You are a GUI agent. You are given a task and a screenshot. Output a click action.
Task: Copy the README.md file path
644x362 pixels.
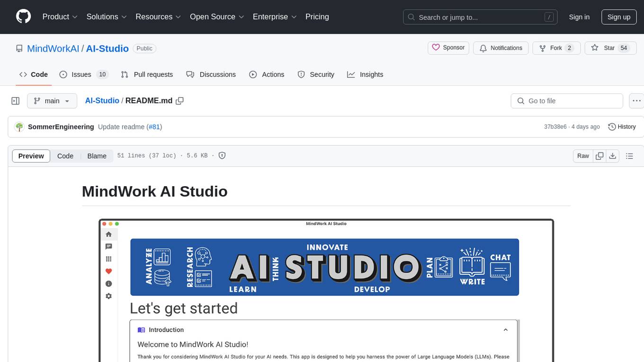point(179,100)
